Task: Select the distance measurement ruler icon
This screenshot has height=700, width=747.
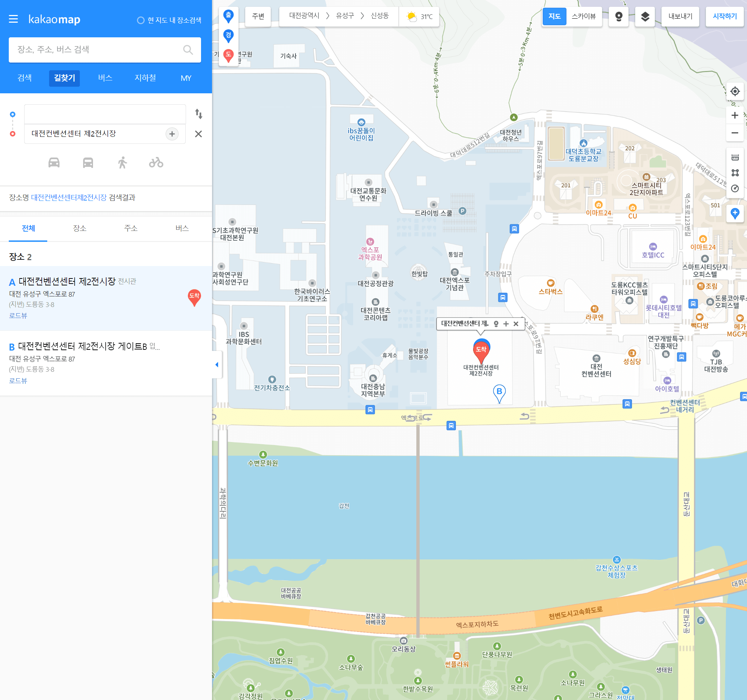Action: pyautogui.click(x=735, y=157)
